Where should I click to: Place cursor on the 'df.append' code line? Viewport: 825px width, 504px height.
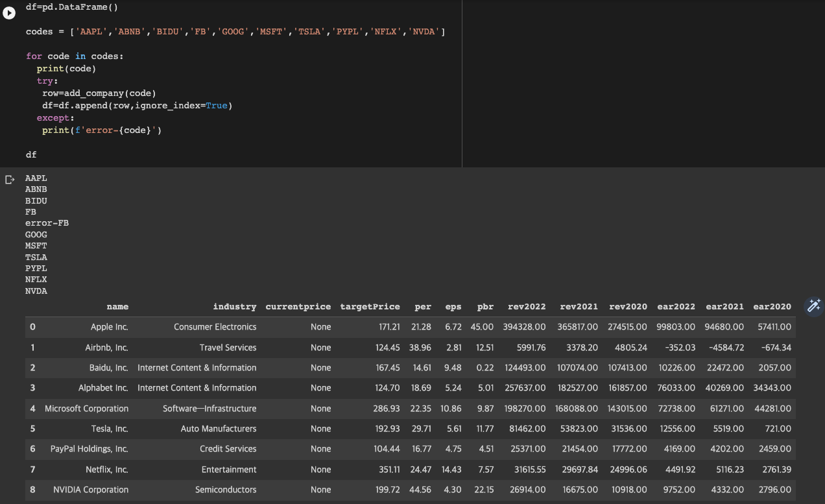click(137, 106)
